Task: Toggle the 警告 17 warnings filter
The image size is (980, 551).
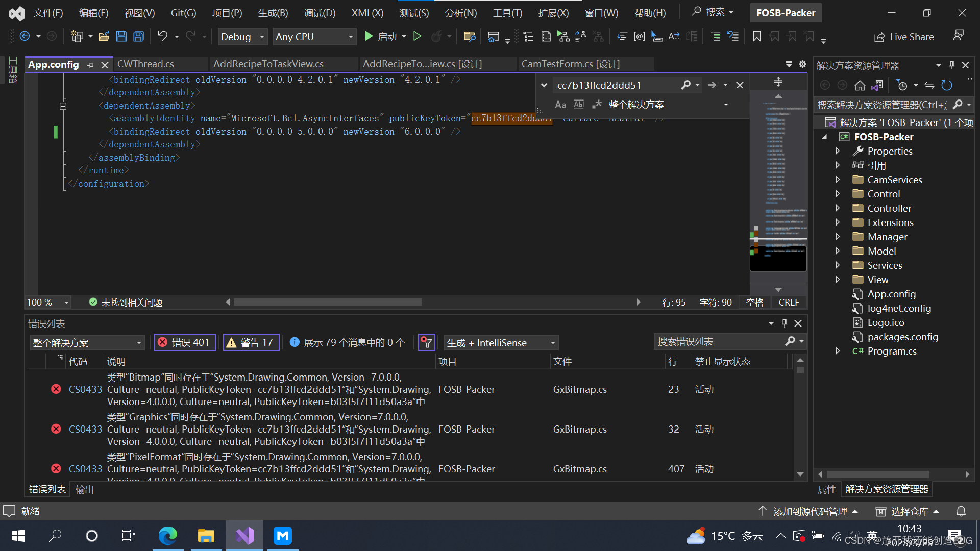Action: tap(251, 342)
